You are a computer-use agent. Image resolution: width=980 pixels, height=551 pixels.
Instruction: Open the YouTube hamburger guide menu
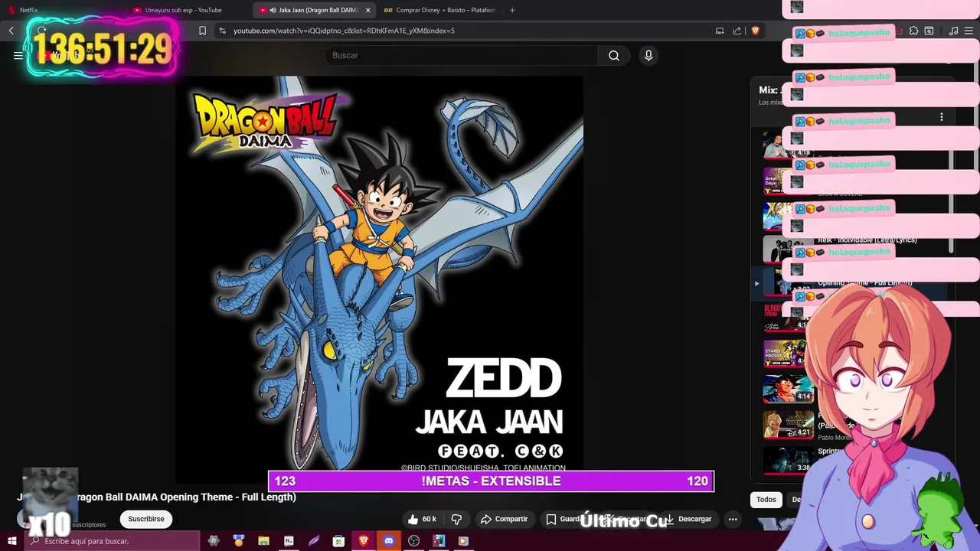point(18,55)
